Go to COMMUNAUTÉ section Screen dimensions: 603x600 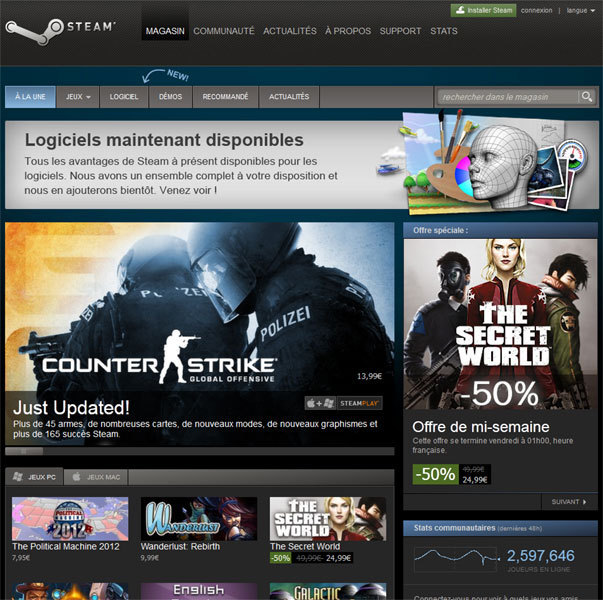223,31
